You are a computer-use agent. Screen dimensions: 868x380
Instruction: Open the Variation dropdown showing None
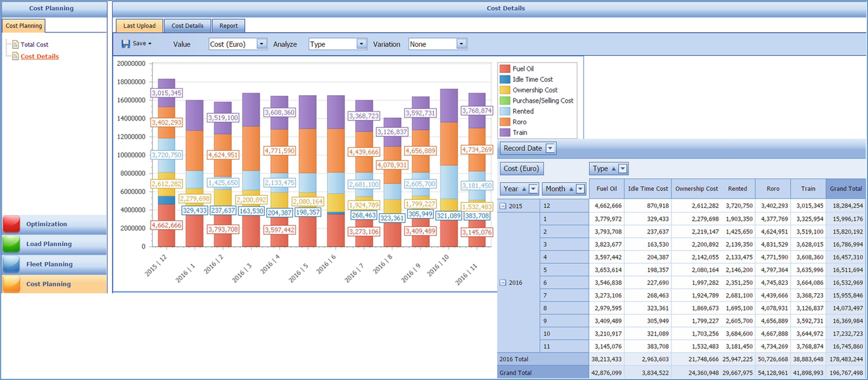[x=462, y=44]
